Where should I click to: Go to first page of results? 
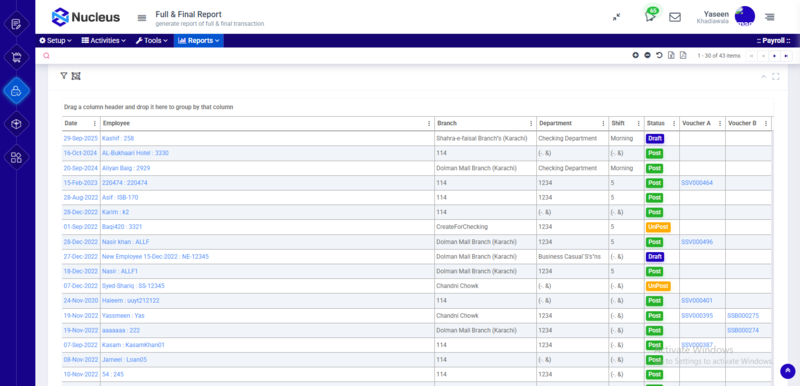[x=751, y=56]
